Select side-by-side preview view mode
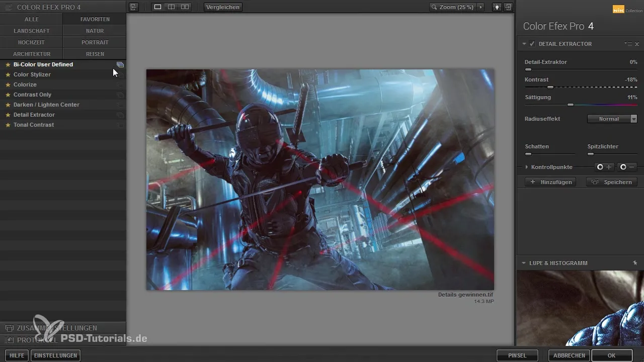This screenshot has width=644, height=362. [185, 7]
